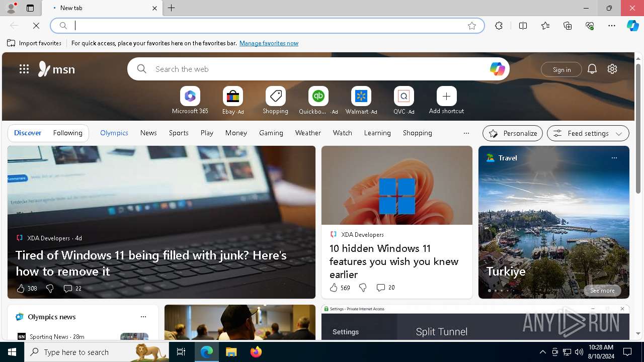Viewport: 644px width, 362px height.
Task: Open Olympics news card options menu
Action: (x=143, y=317)
